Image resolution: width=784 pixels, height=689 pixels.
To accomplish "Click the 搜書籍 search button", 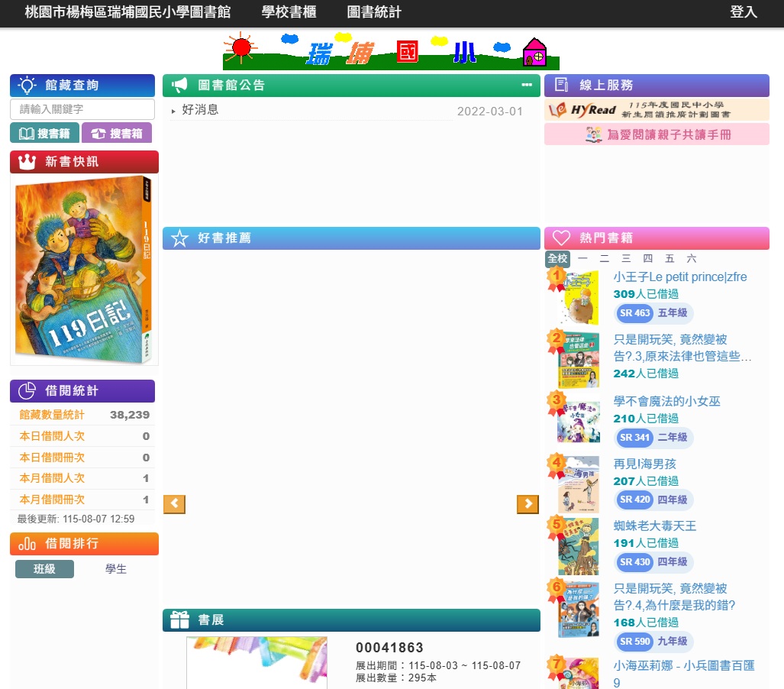I will pyautogui.click(x=44, y=133).
